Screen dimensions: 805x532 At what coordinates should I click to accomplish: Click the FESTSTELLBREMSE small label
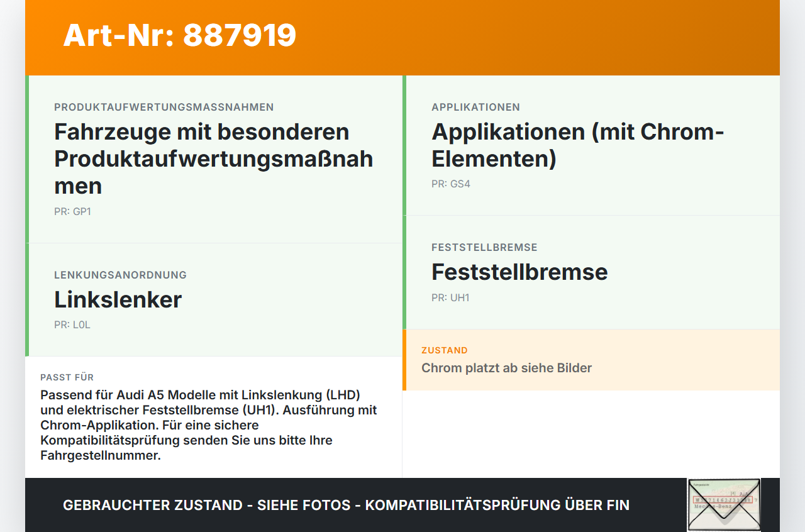pyautogui.click(x=484, y=247)
